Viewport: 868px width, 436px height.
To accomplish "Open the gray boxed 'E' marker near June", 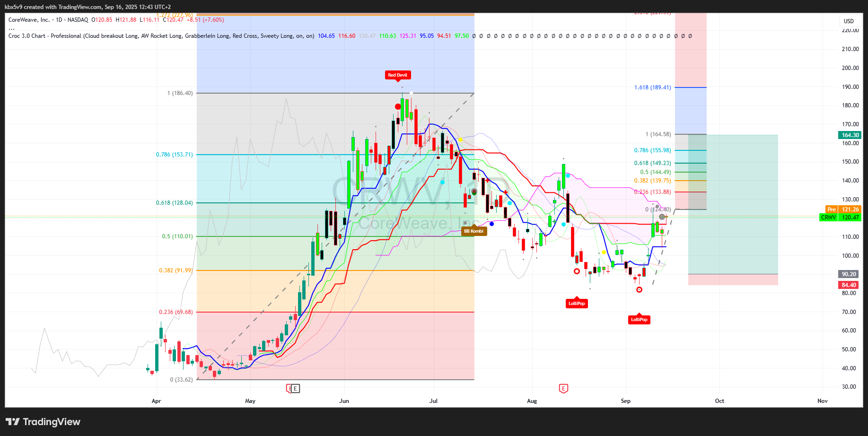I will pyautogui.click(x=295, y=389).
